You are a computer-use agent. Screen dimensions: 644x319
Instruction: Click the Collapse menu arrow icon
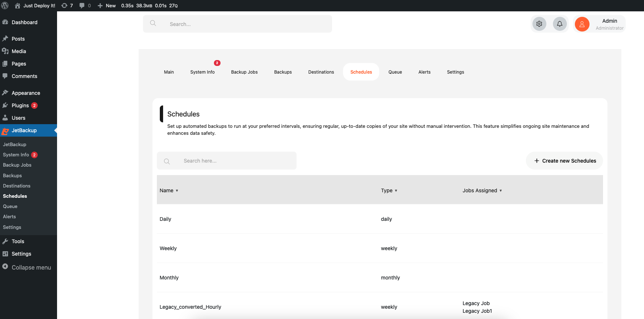click(5, 267)
